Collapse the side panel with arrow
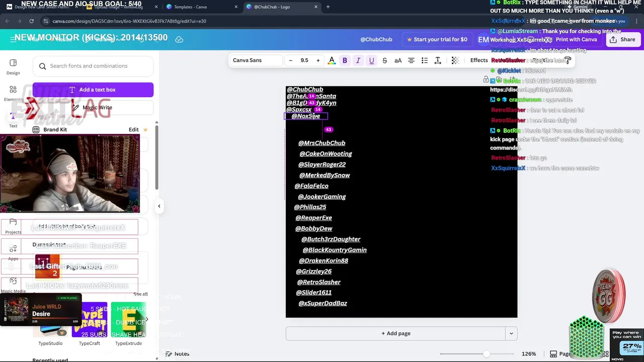The height and width of the screenshot is (362, 644). pos(159,206)
